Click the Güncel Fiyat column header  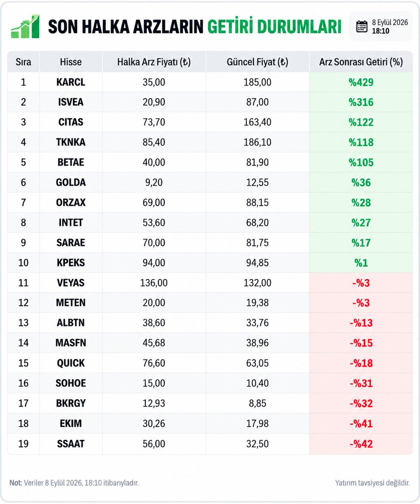click(x=257, y=62)
